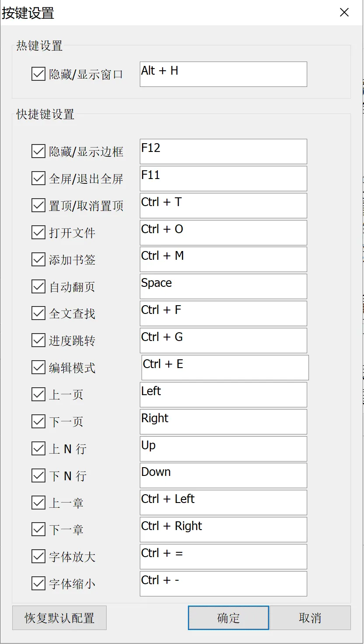Uncheck the 添加书签 checkbox
This screenshot has width=364, height=644.
pyautogui.click(x=38, y=259)
